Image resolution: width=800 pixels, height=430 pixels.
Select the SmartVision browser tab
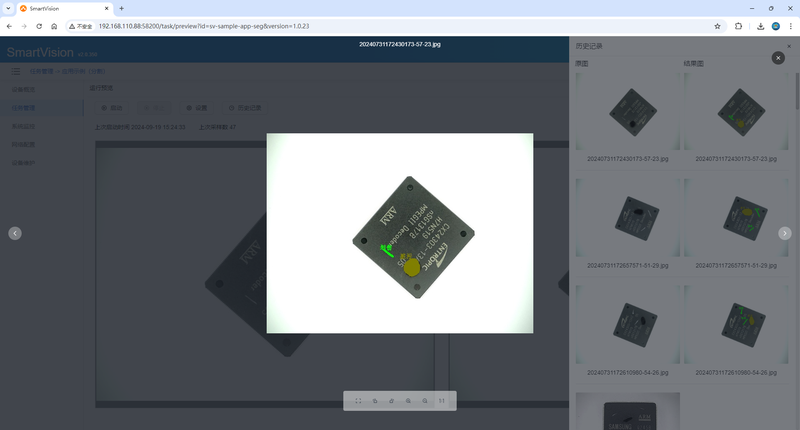coord(64,9)
